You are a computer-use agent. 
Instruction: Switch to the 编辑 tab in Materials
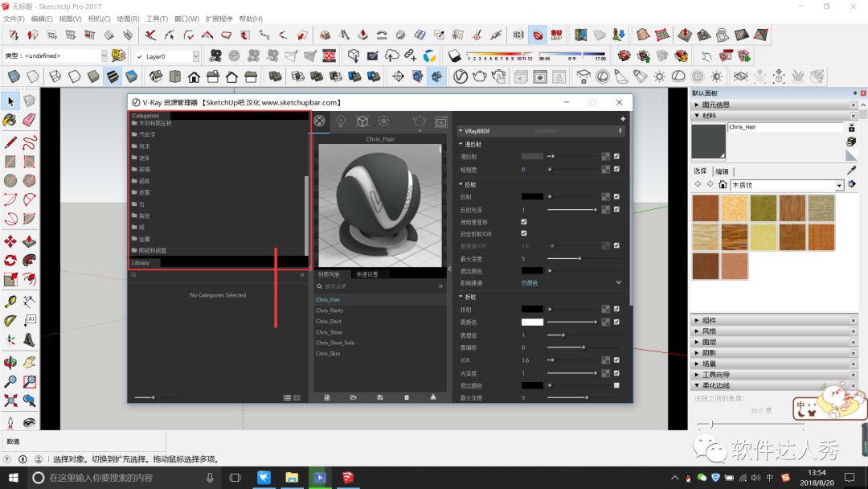(722, 171)
